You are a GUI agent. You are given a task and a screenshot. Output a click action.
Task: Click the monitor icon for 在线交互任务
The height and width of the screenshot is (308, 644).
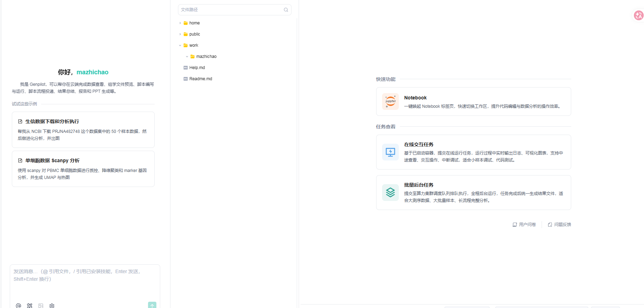pos(390,152)
